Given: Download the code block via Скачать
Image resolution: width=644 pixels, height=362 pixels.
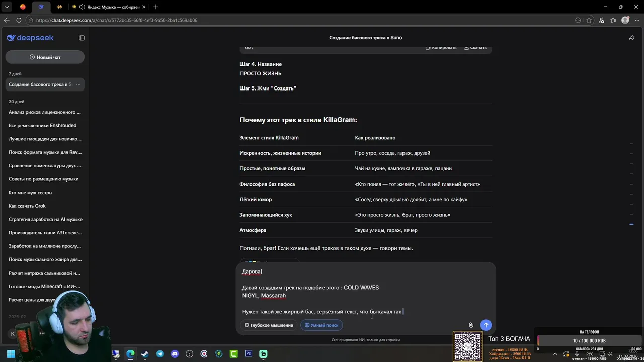Looking at the screenshot, I should 475,47.
